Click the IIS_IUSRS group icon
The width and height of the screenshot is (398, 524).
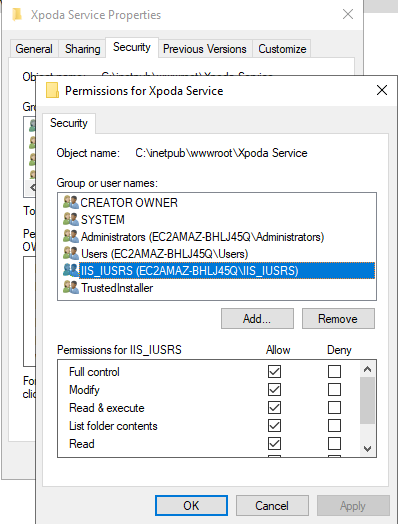(71, 270)
